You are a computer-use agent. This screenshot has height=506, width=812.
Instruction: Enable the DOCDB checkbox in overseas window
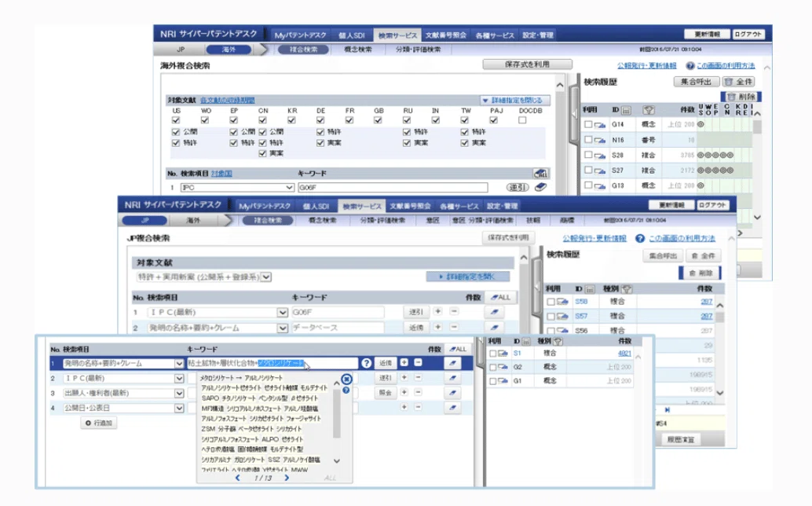point(522,120)
